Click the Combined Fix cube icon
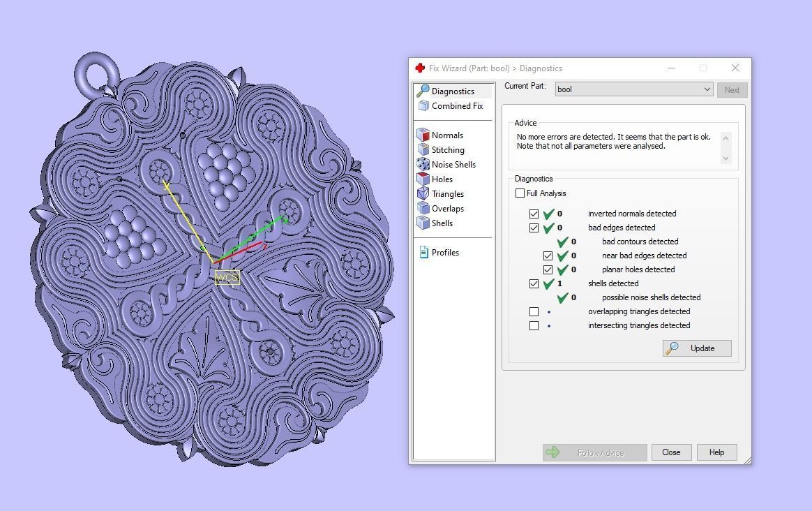The image size is (812, 511). [423, 105]
